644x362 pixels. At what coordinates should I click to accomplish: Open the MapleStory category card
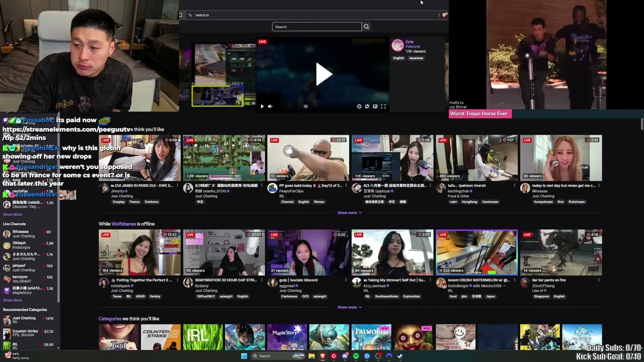point(287,337)
